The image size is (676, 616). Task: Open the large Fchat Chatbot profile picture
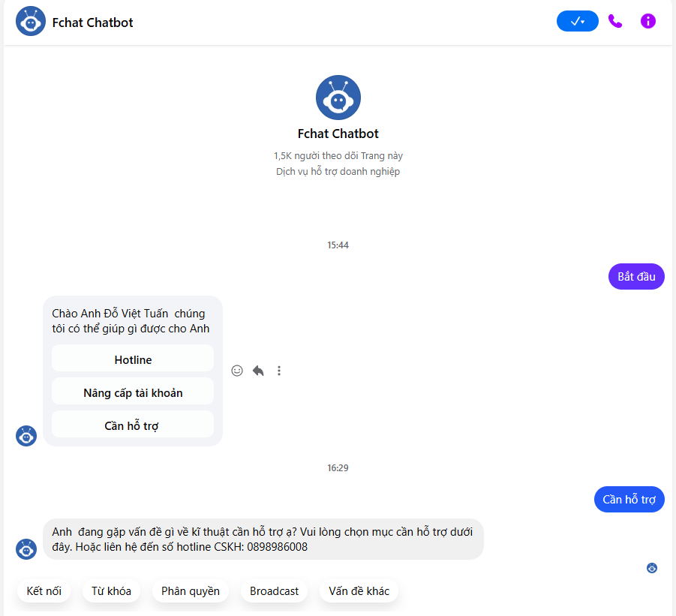coord(338,98)
